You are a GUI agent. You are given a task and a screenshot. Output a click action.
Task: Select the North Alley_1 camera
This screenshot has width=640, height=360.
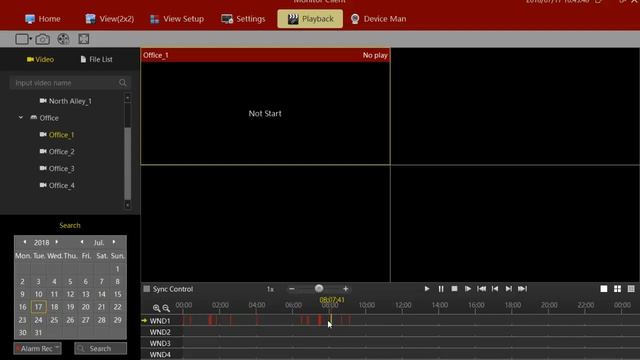click(x=65, y=101)
